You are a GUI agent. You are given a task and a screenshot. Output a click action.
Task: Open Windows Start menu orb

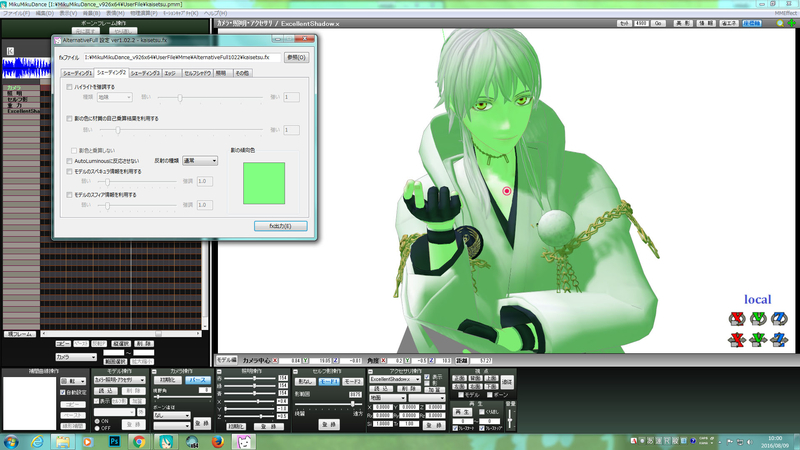(x=11, y=441)
